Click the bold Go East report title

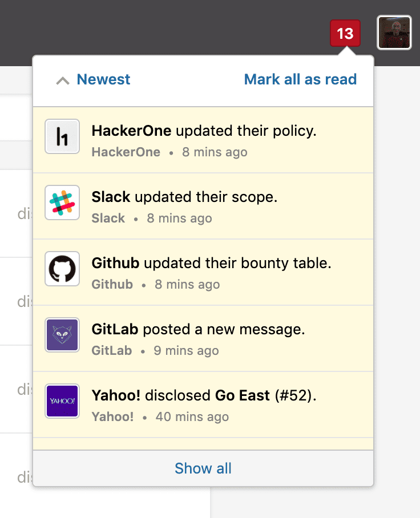[x=242, y=395]
